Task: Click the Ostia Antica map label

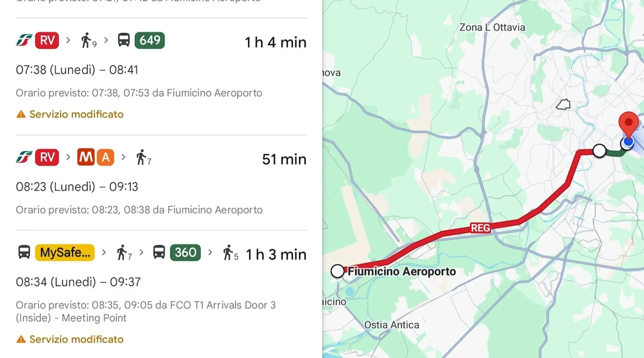Action: pos(391,325)
